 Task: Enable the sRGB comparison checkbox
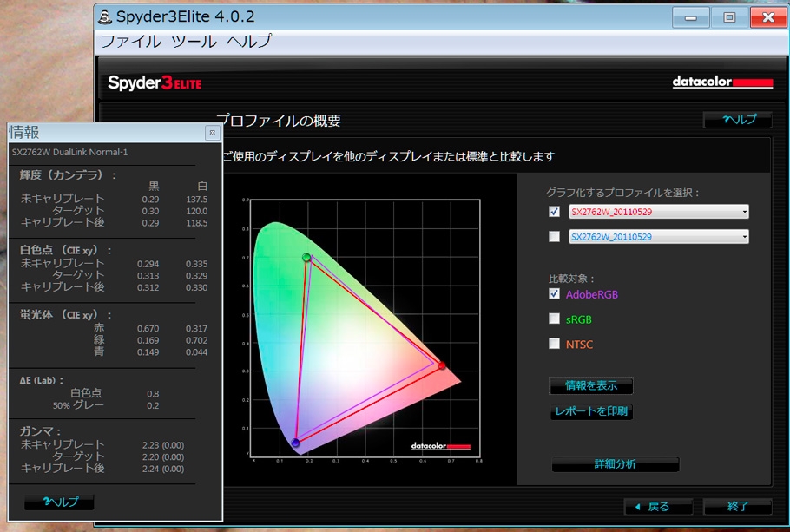(x=554, y=319)
